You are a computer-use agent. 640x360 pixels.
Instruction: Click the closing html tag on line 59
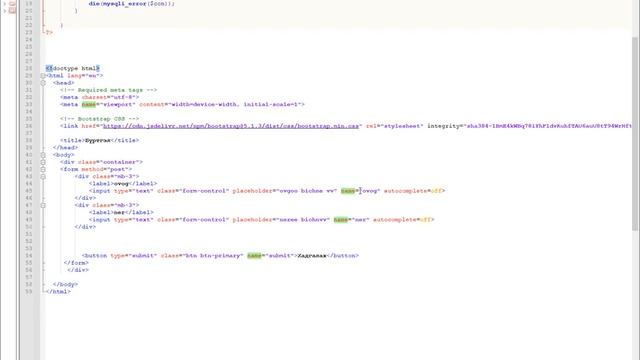58,292
